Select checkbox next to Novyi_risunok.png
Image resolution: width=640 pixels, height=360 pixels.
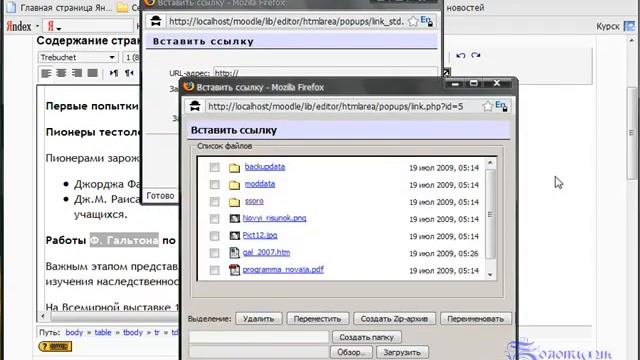214,219
